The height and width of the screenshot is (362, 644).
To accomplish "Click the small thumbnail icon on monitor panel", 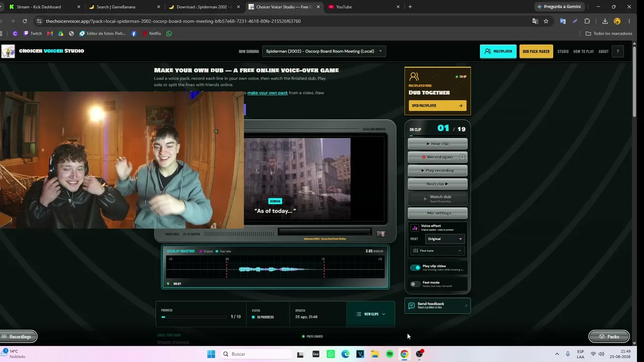I will tap(381, 234).
